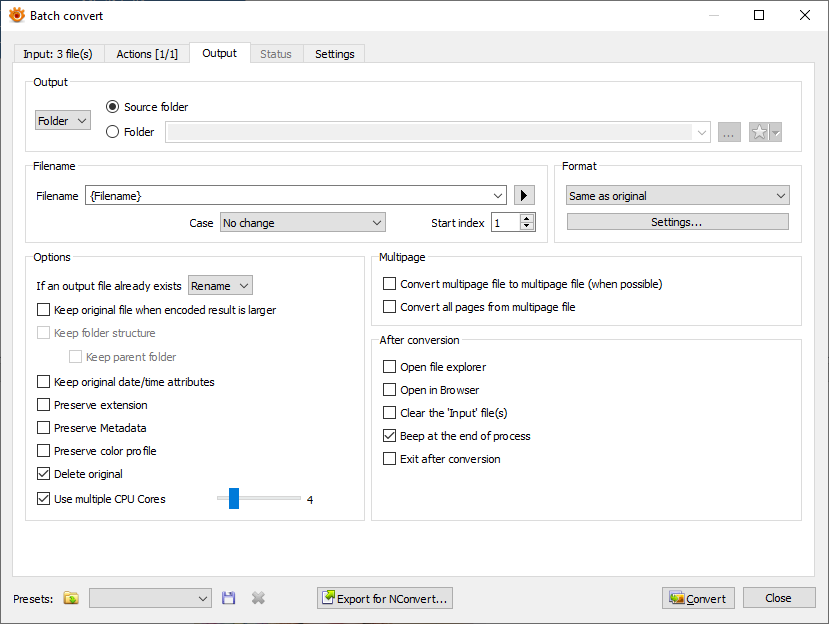Toggle Beep at the end of process
The height and width of the screenshot is (624, 829).
(x=390, y=436)
